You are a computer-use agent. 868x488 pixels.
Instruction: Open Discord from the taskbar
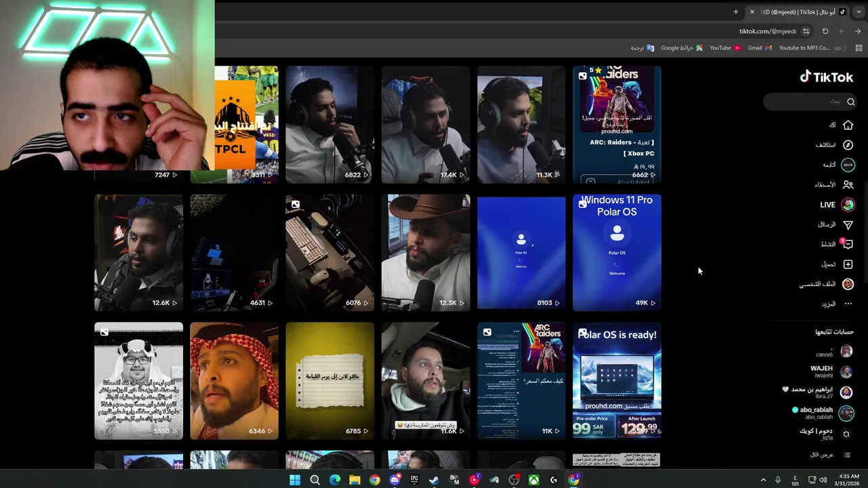click(x=395, y=480)
